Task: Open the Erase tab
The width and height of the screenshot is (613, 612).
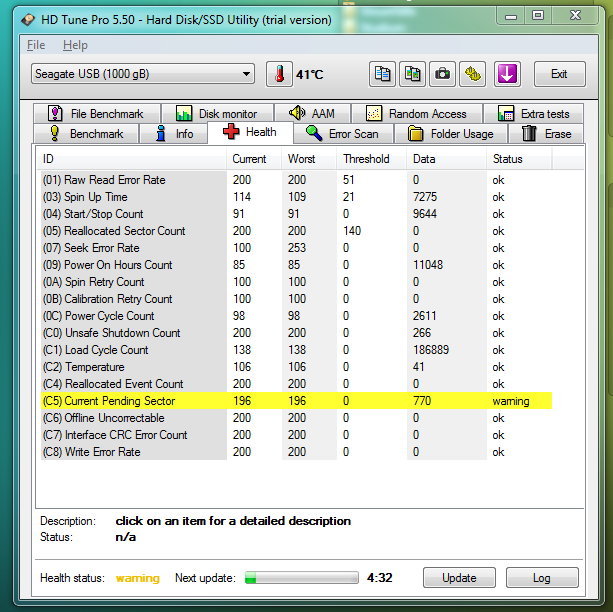Action: tap(546, 134)
